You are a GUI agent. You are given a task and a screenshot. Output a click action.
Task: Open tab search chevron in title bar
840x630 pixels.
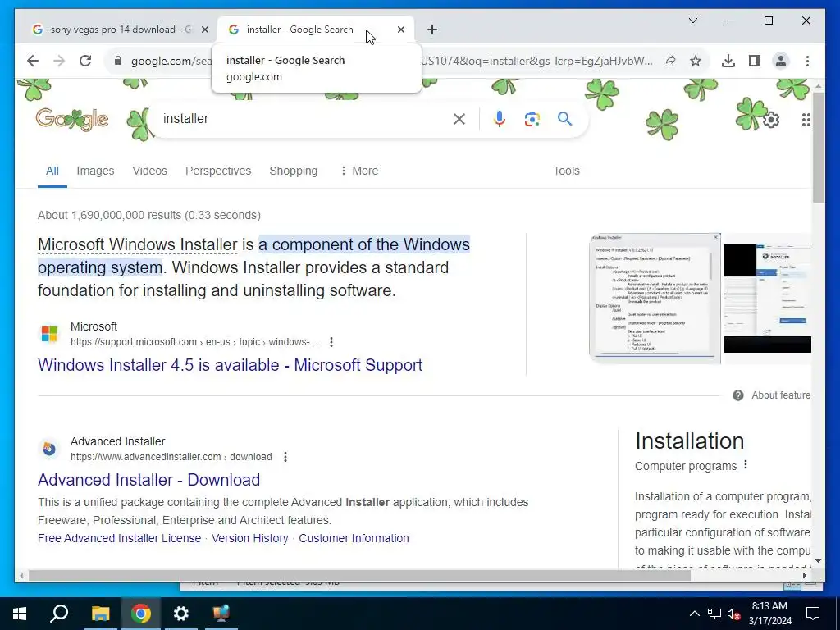click(x=692, y=21)
